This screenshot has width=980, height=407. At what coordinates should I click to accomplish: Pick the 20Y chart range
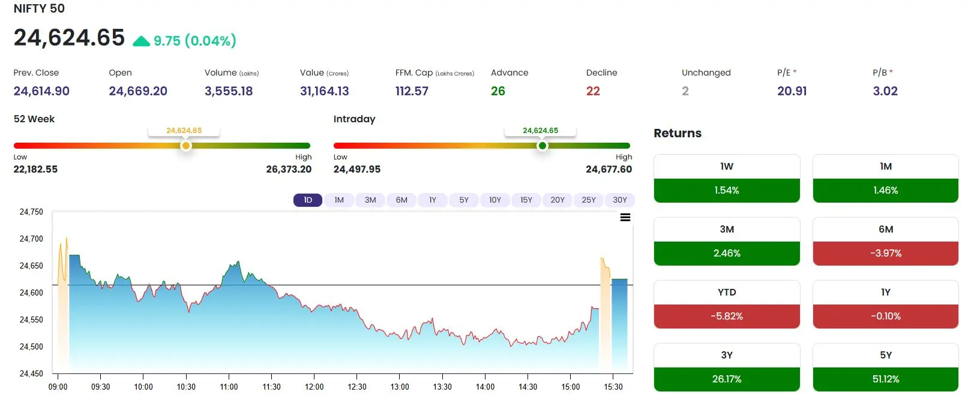[x=558, y=200]
